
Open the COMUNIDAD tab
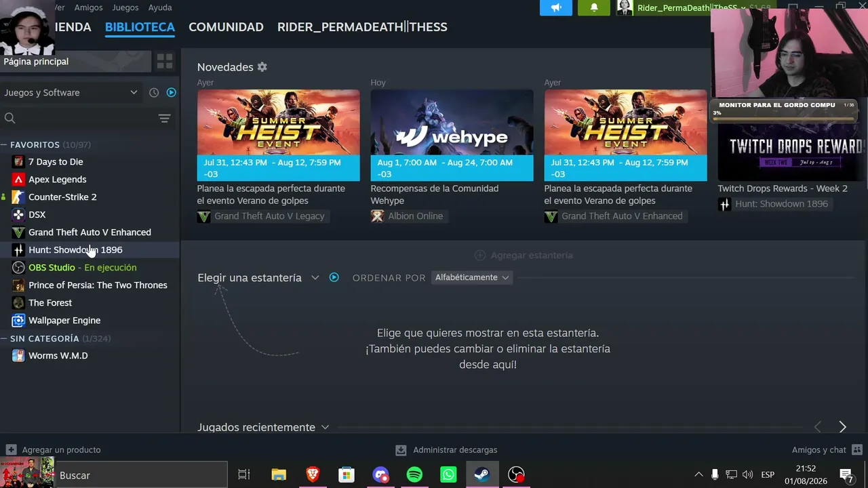coord(226,27)
